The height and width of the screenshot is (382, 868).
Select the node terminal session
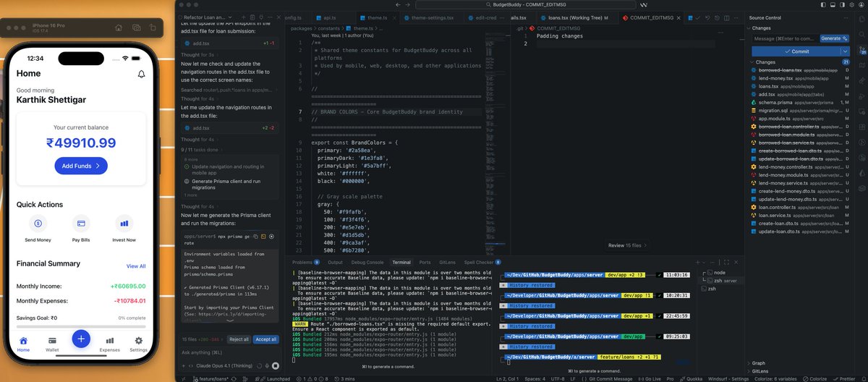[719, 272]
